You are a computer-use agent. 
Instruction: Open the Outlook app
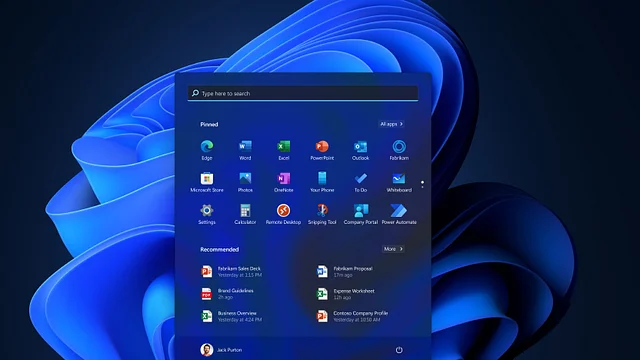click(360, 150)
